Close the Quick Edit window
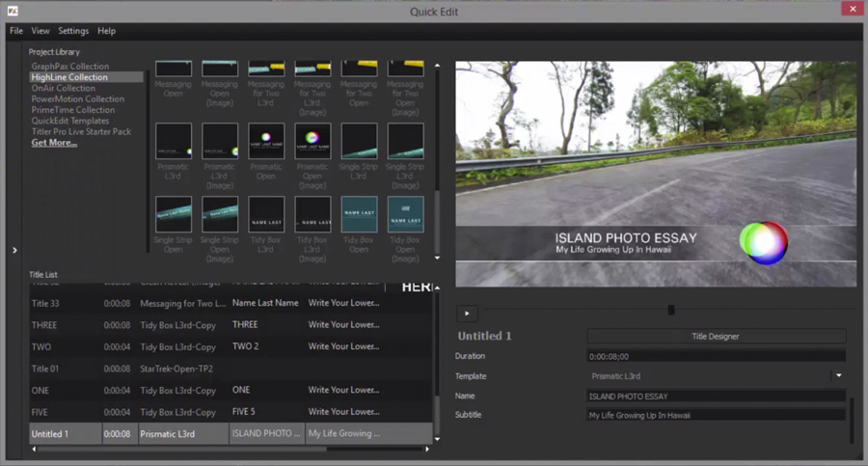Image resolution: width=868 pixels, height=466 pixels. (853, 9)
